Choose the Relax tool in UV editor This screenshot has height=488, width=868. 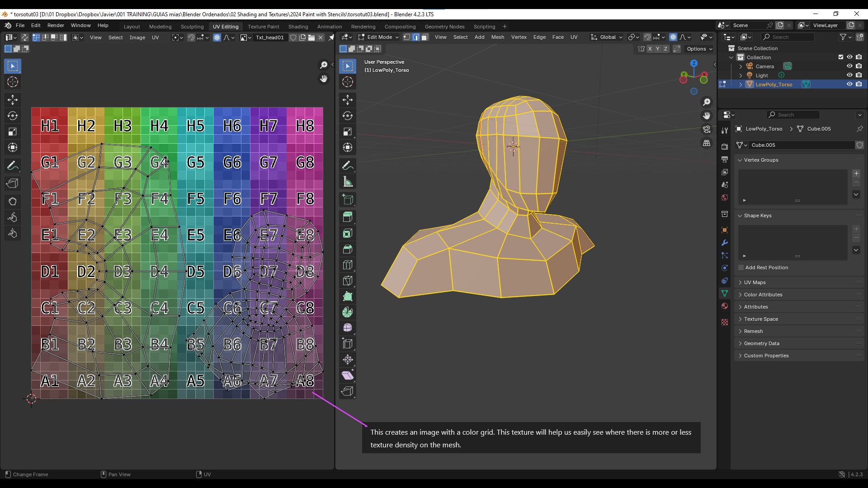click(13, 217)
